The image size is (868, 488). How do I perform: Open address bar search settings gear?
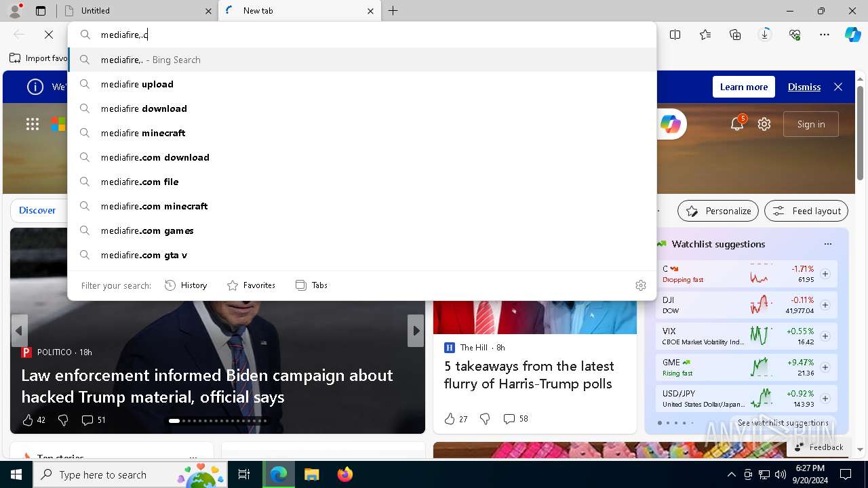coord(641,285)
